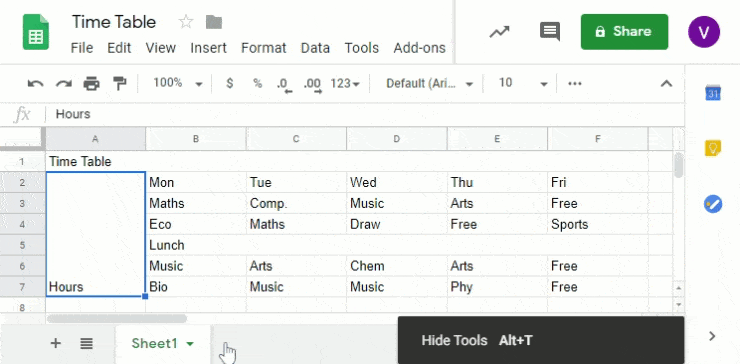Open the Format menu
This screenshot has width=740, height=364.
pyautogui.click(x=263, y=48)
